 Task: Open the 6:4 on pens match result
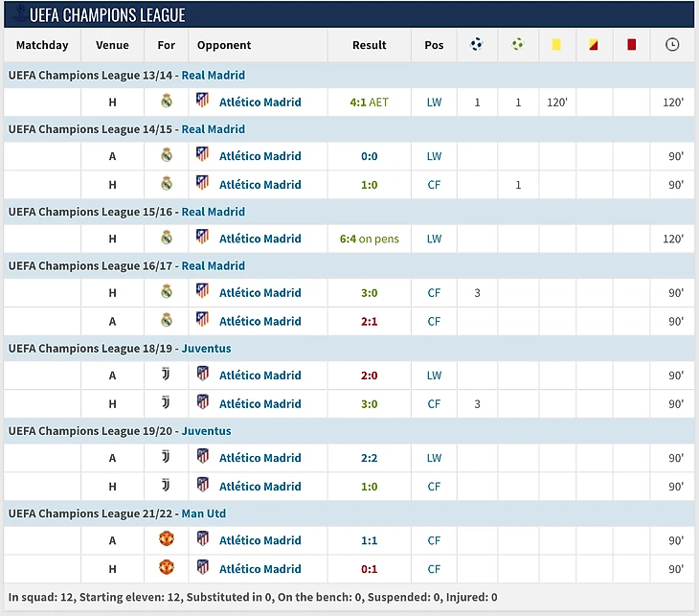click(369, 239)
